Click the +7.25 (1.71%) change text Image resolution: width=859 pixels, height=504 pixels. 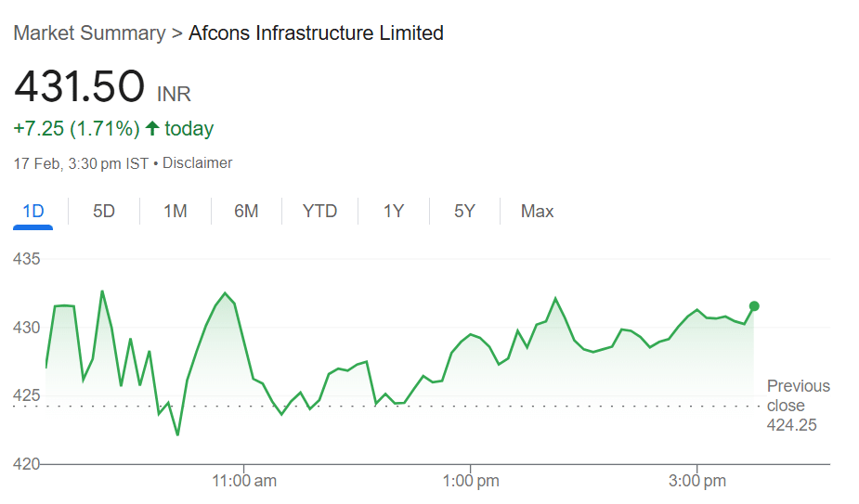click(77, 129)
